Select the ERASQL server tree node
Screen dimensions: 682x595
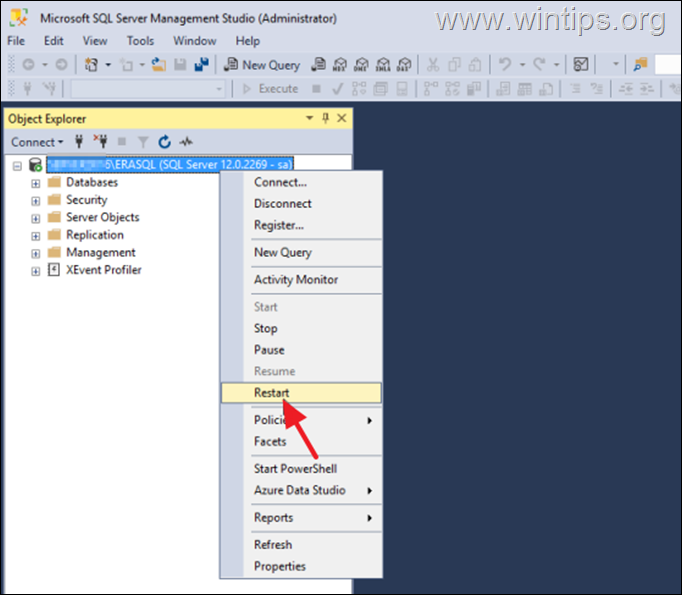(x=170, y=164)
